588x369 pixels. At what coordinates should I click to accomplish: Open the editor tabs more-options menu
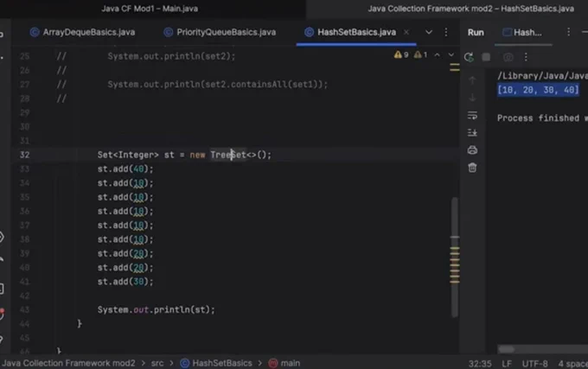446,32
